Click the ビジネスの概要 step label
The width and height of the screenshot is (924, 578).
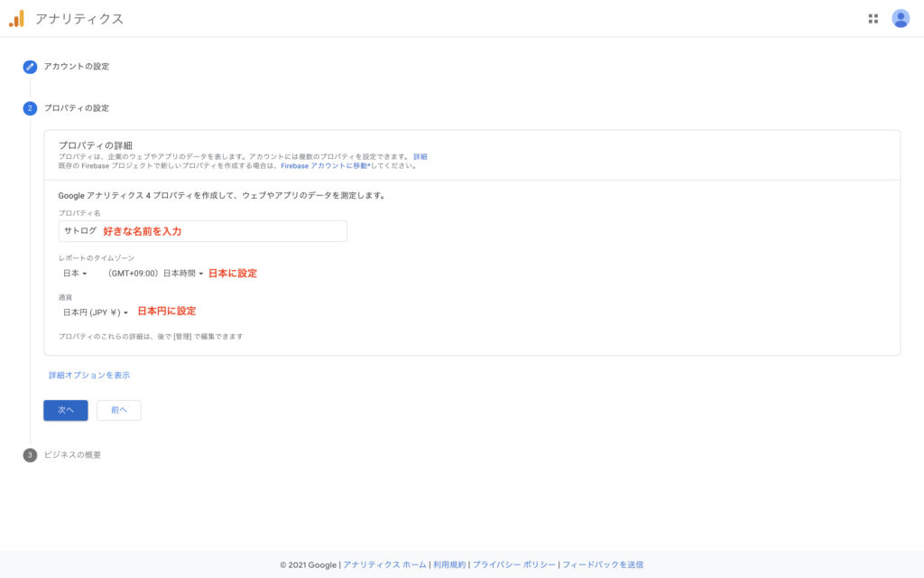(x=72, y=455)
